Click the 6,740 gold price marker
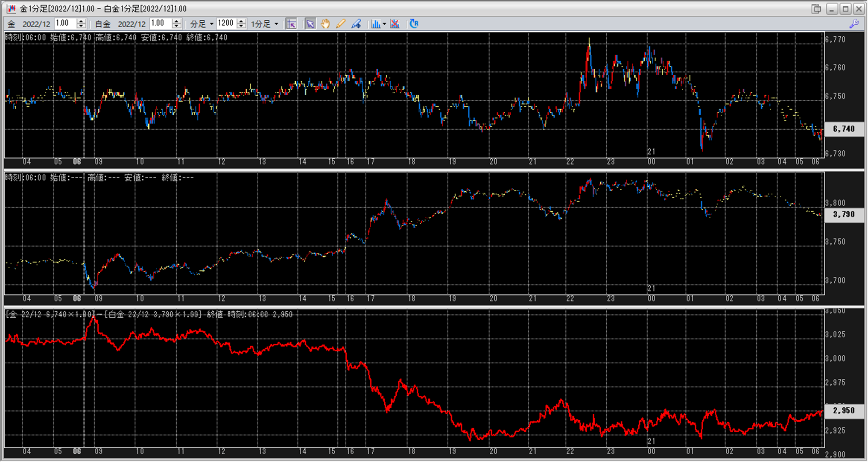The height and width of the screenshot is (462, 868). pos(844,129)
